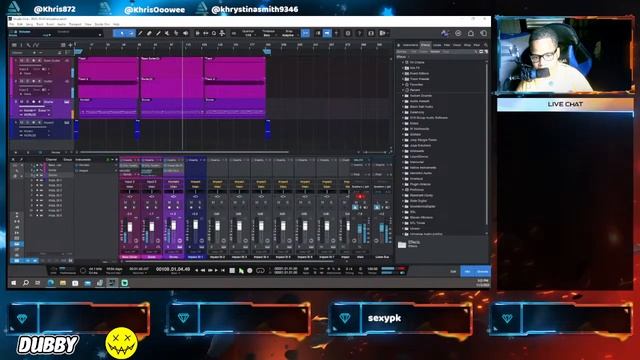Select the Mute tool in the toolbar

pos(167,33)
